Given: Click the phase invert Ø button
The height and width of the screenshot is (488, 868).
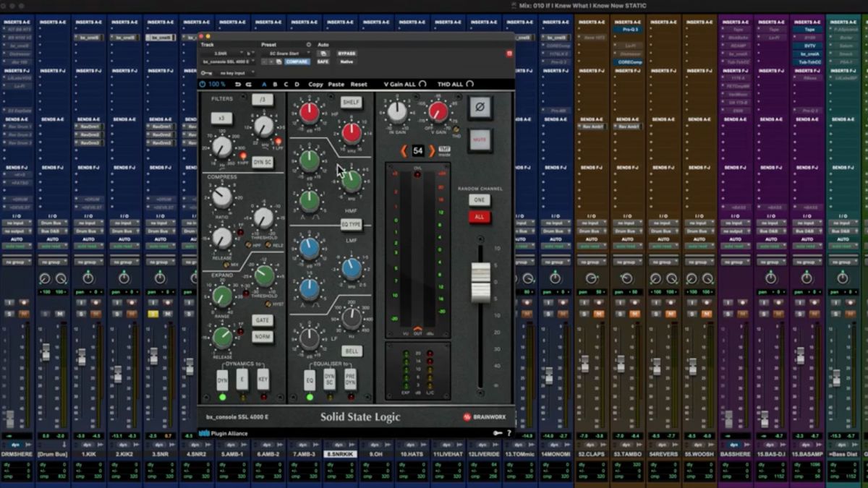Looking at the screenshot, I should pos(480,106).
